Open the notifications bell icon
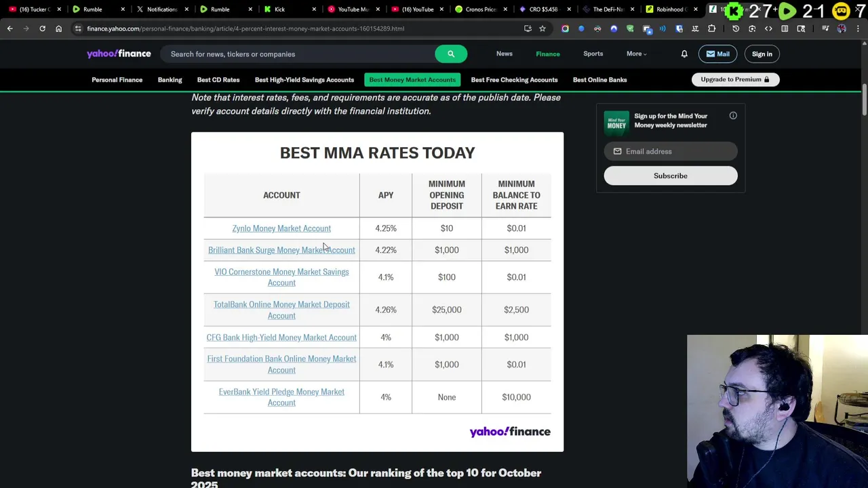868x488 pixels. 684,54
